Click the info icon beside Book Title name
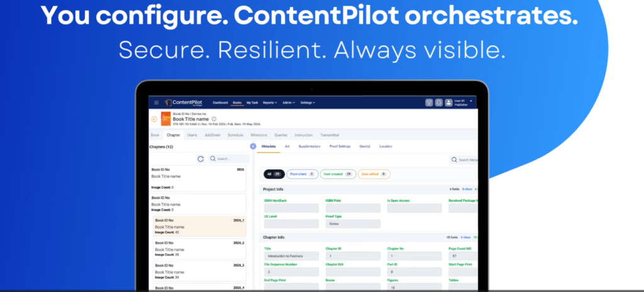This screenshot has height=292, width=644. coord(214,119)
